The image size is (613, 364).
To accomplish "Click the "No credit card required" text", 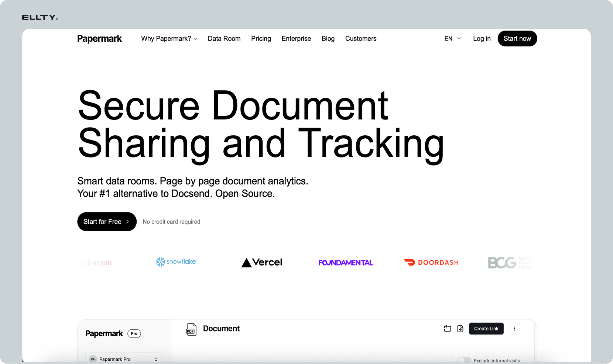I will tap(171, 222).
